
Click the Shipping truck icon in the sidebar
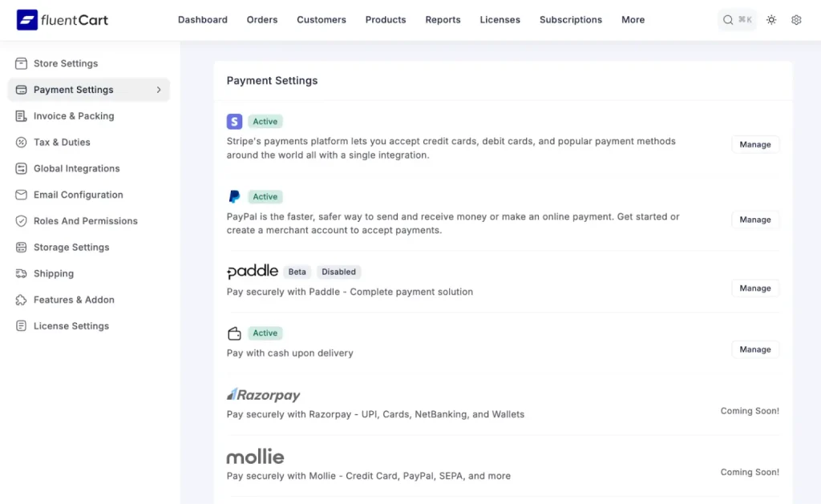click(20, 273)
